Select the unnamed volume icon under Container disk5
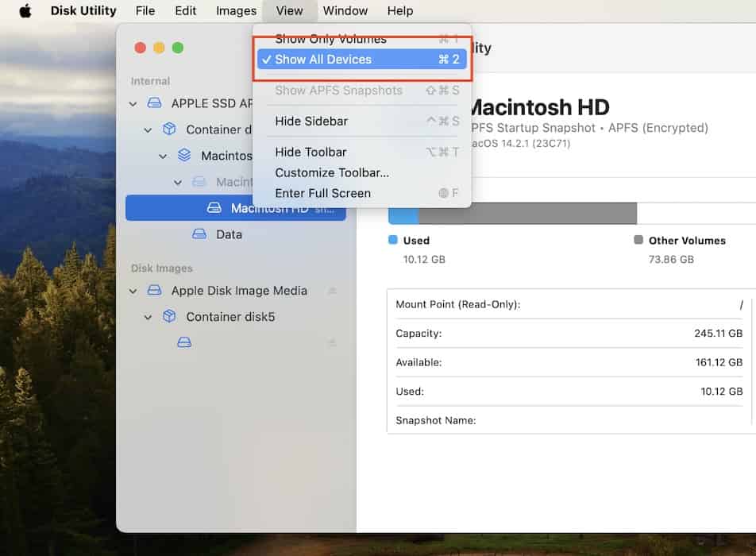This screenshot has width=756, height=556. pyautogui.click(x=184, y=342)
